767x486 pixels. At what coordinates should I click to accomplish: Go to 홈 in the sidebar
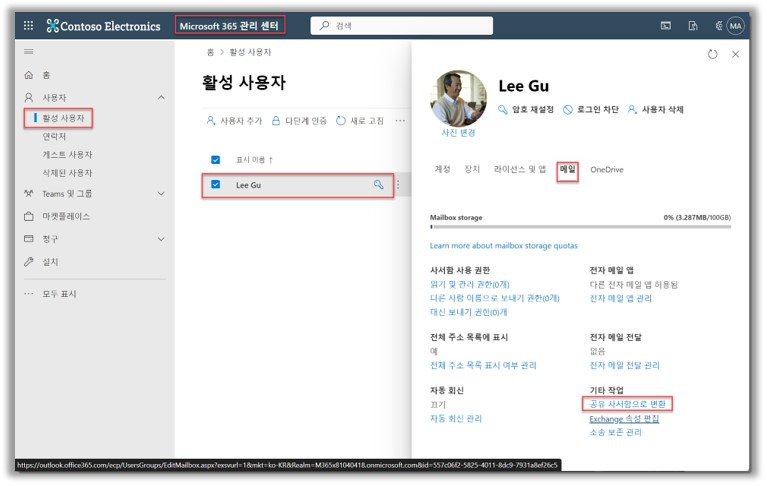pos(46,75)
